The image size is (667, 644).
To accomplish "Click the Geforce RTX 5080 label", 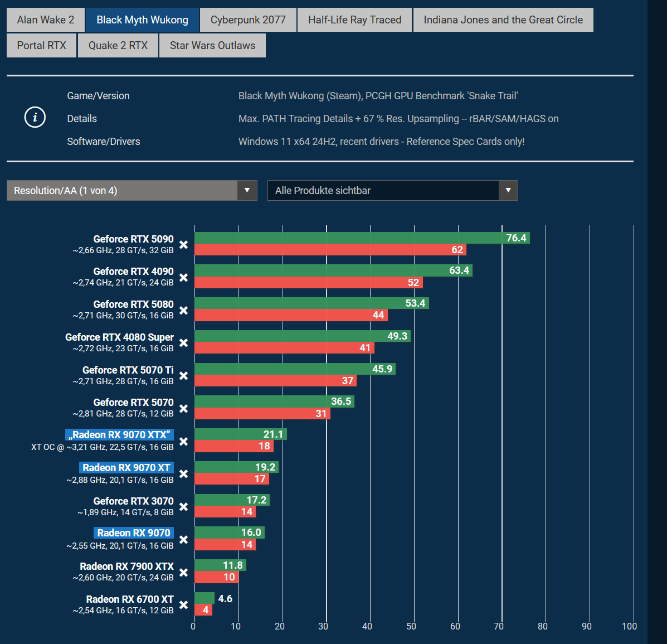I will [133, 304].
